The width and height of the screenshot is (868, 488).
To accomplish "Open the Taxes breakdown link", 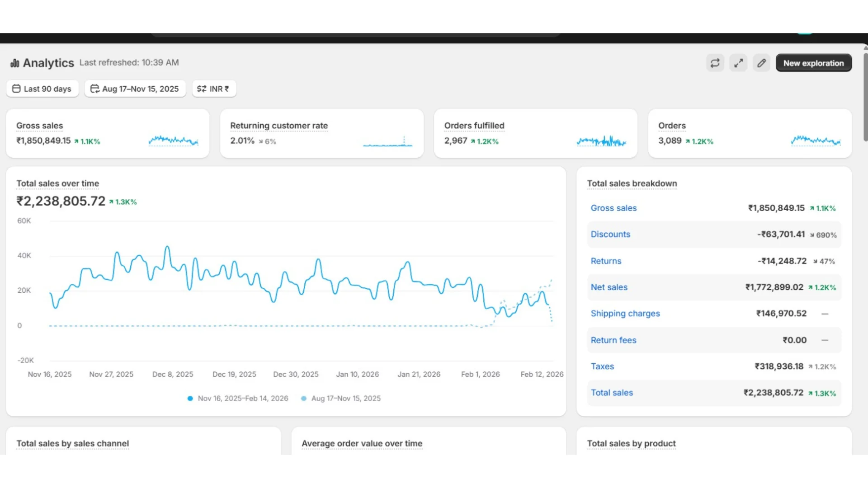I will tap(602, 366).
